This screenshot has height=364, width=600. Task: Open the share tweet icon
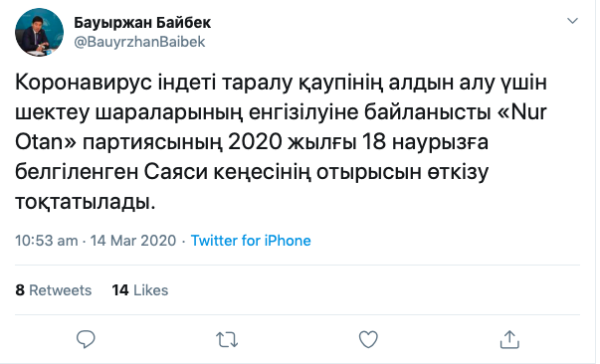pyautogui.click(x=509, y=339)
